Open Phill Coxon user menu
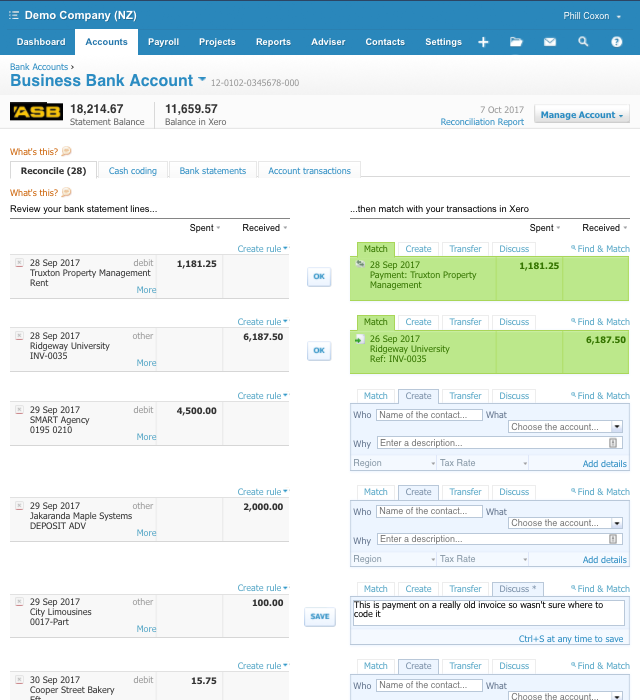The width and height of the screenshot is (640, 700). [x=592, y=16]
